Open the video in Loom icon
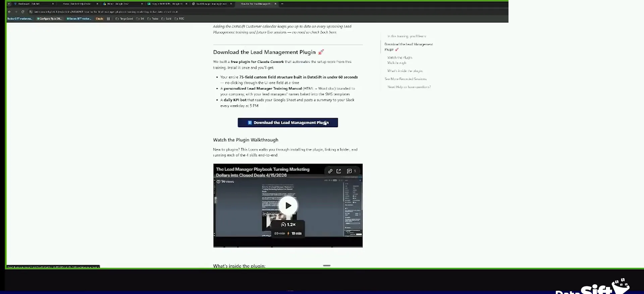 339,171
